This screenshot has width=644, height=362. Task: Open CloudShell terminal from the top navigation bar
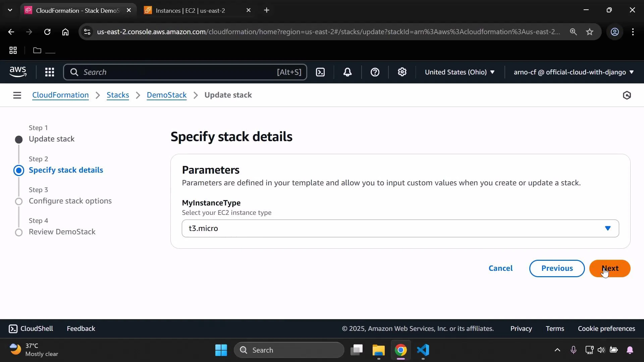pos(320,72)
